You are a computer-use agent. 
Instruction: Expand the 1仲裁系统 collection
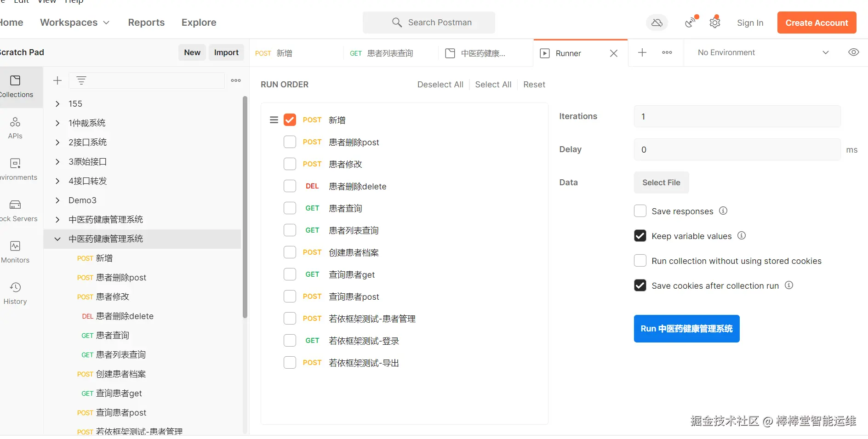[x=57, y=123]
